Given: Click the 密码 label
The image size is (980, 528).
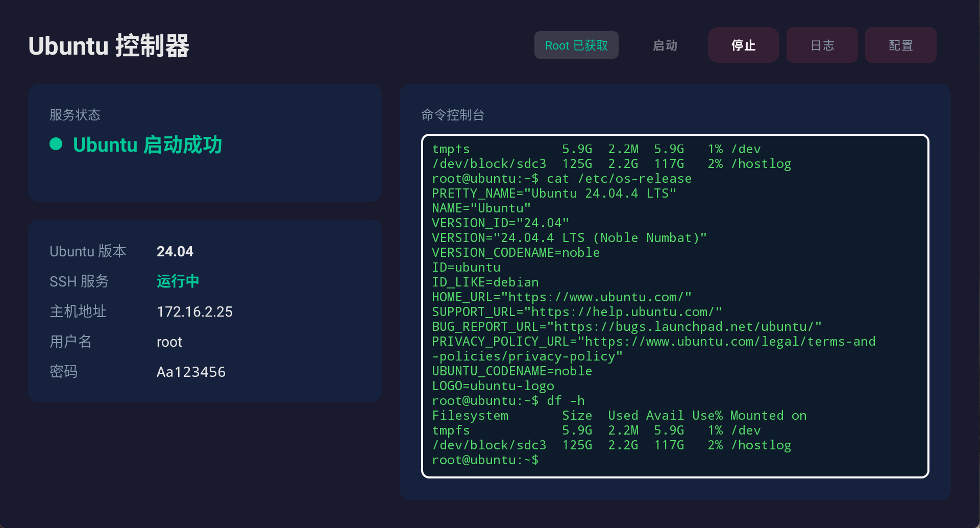Looking at the screenshot, I should tap(64, 372).
